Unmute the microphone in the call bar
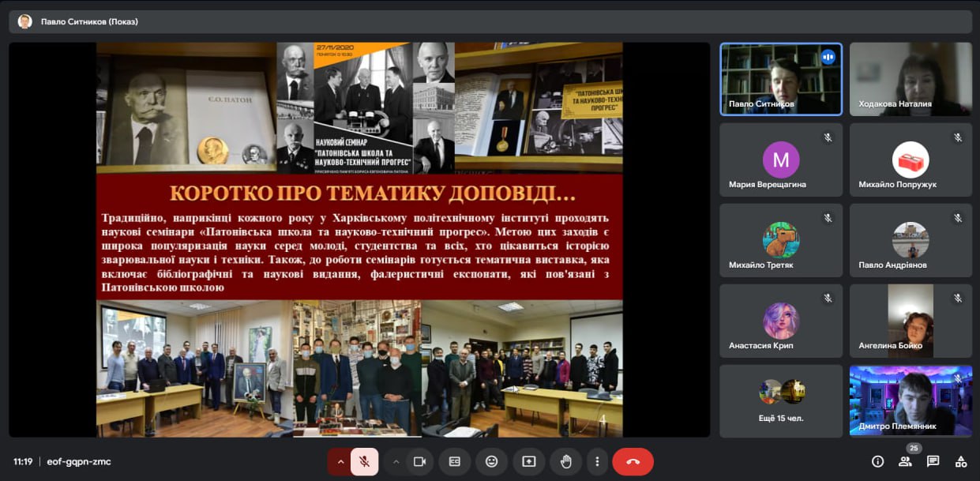This screenshot has height=481, width=980. coord(365,461)
